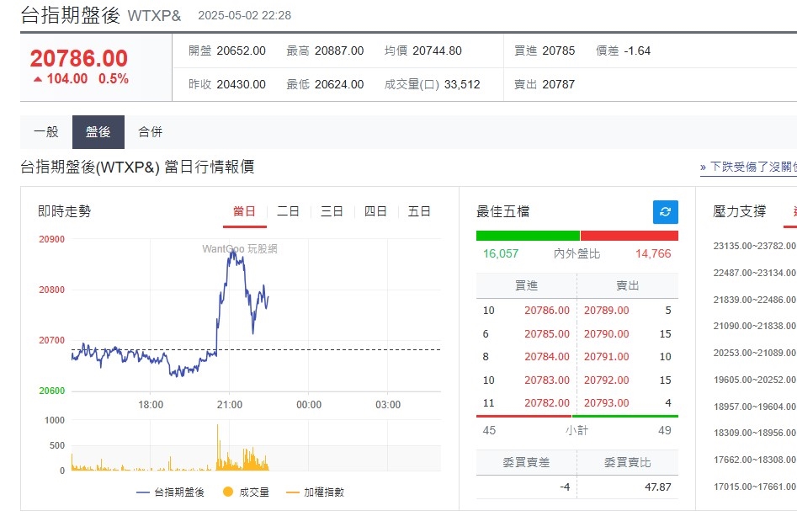Refresh the 最佳五檔 quote panel
The width and height of the screenshot is (797, 532).
point(664,212)
